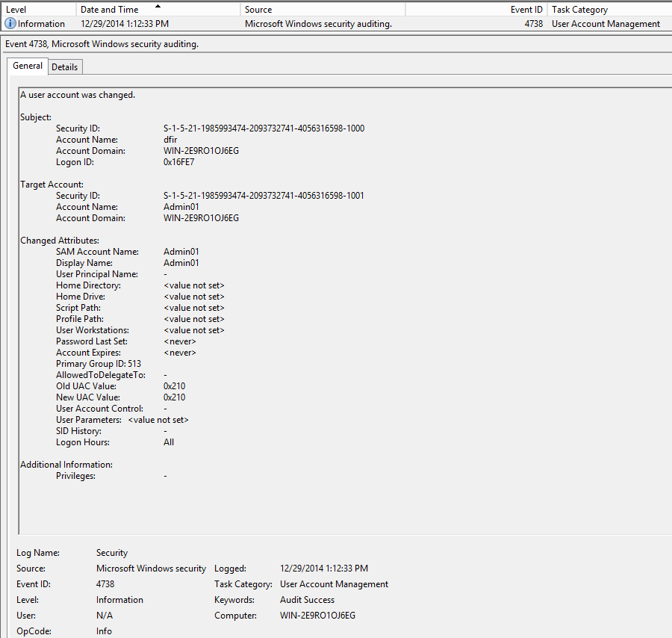Click the Subject account name 'dfir'
Screen dimensions: 672x638
pyautogui.click(x=171, y=140)
